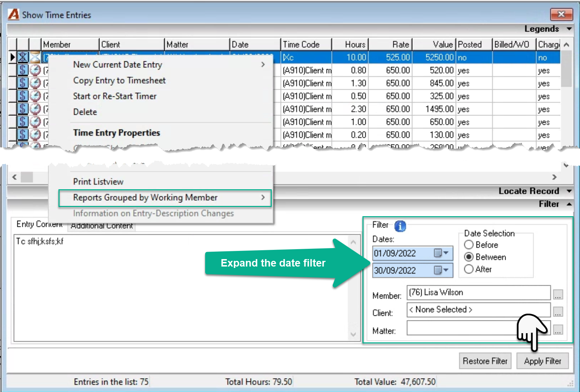Click clock icon in 1495.00 value row
Screen dimensions: 580x392
pyautogui.click(x=35, y=109)
